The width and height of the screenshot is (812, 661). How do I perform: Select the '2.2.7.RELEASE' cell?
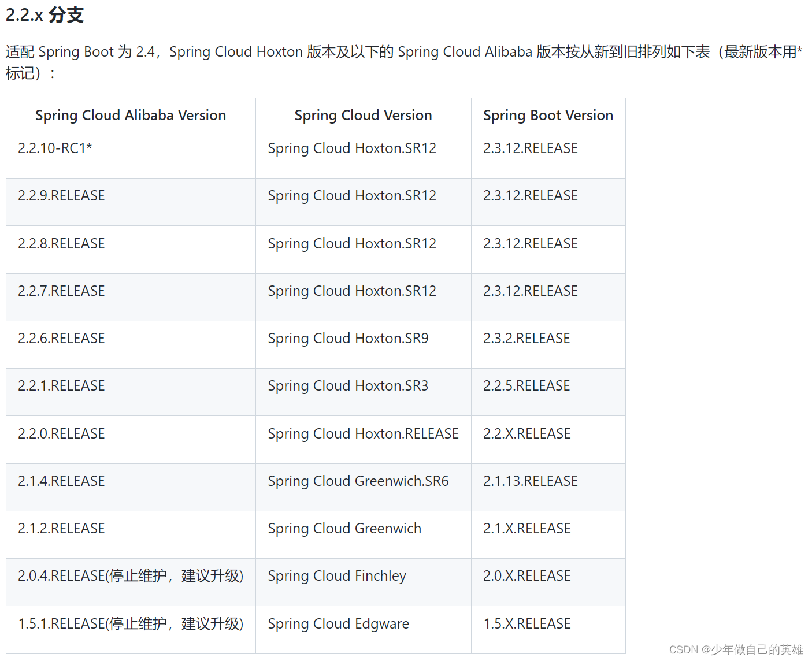tap(131, 297)
